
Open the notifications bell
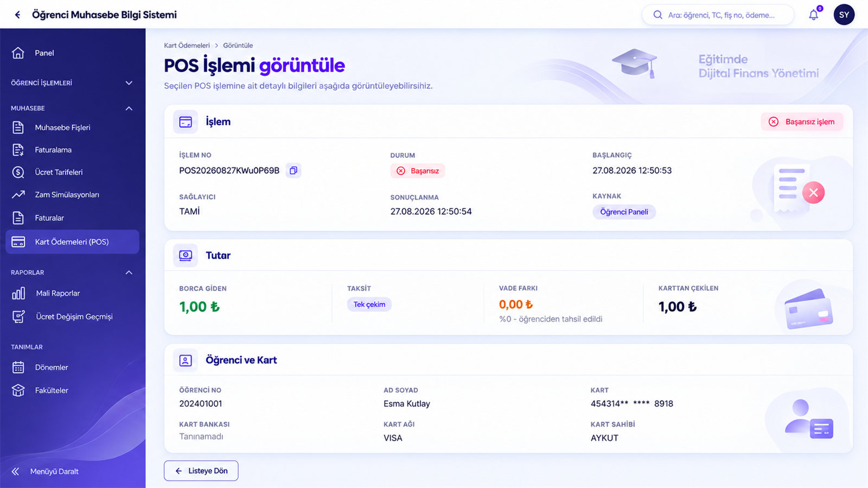point(813,15)
